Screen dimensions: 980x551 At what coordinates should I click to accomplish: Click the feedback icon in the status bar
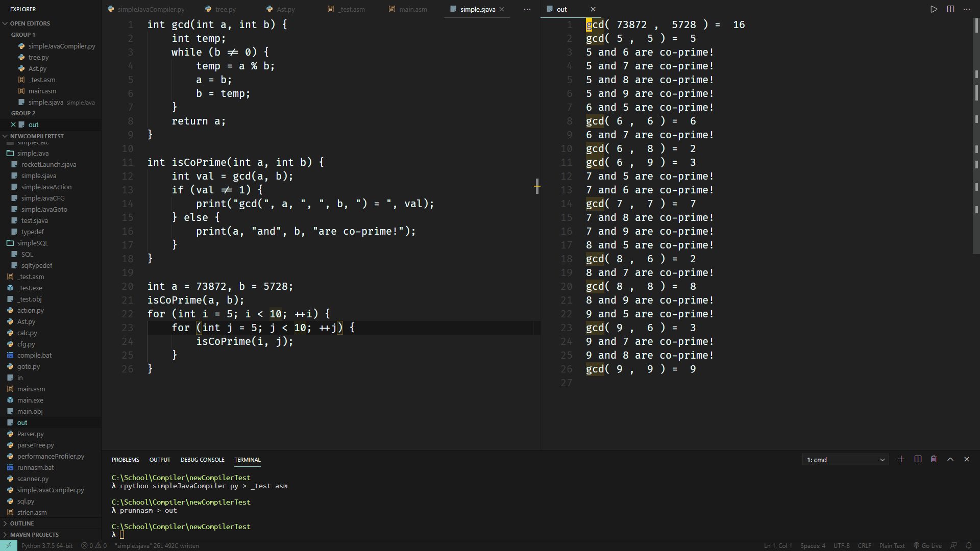point(953,545)
